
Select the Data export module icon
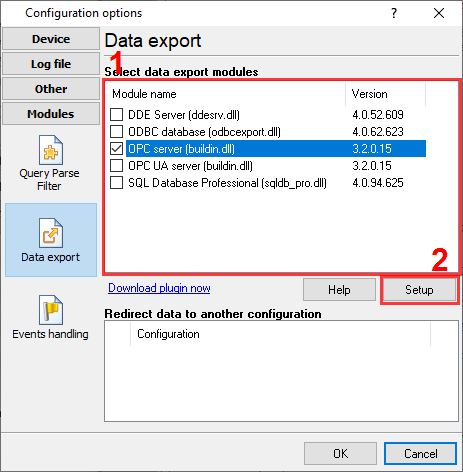click(x=50, y=233)
